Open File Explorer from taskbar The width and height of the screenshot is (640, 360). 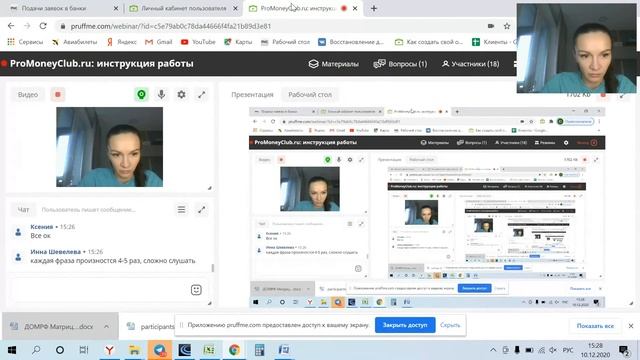134,350
